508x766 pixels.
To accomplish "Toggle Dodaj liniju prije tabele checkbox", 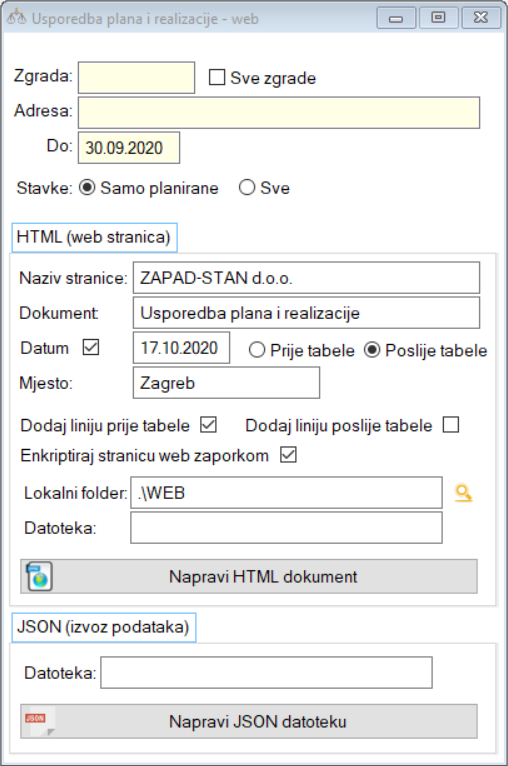I will (x=208, y=425).
